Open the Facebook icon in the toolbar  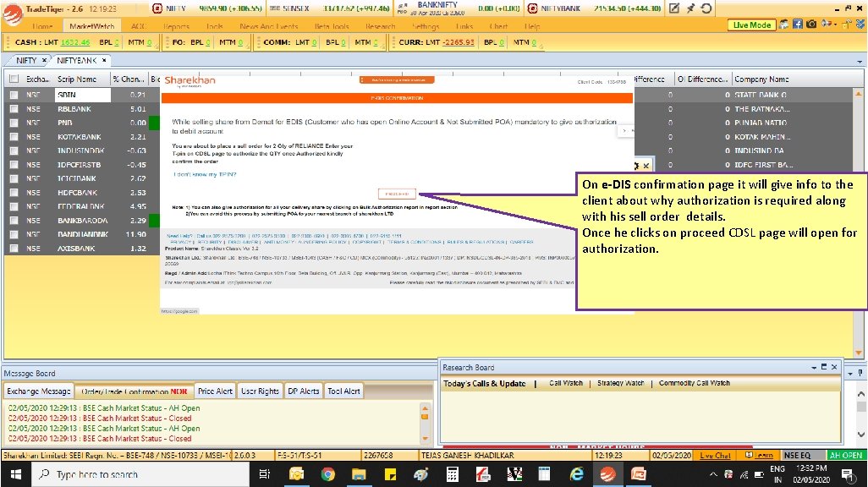tap(798, 25)
